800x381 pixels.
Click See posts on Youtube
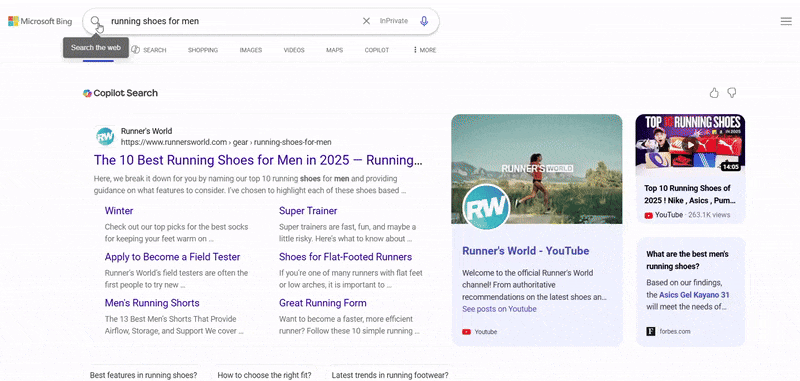[499, 309]
